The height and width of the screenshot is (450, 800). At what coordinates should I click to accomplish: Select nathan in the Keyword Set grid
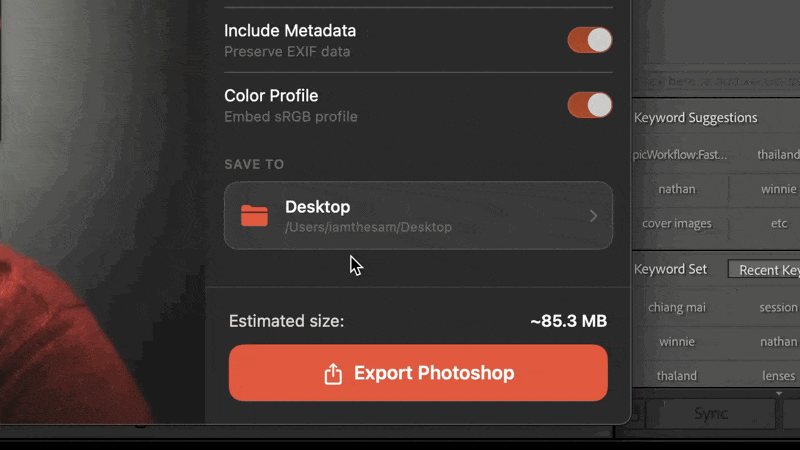pos(778,341)
